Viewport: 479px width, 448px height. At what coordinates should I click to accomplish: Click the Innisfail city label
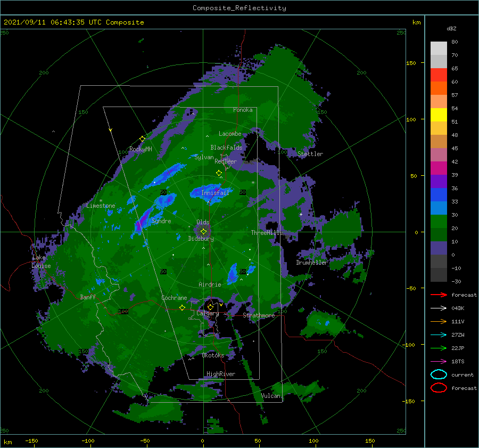pos(215,193)
